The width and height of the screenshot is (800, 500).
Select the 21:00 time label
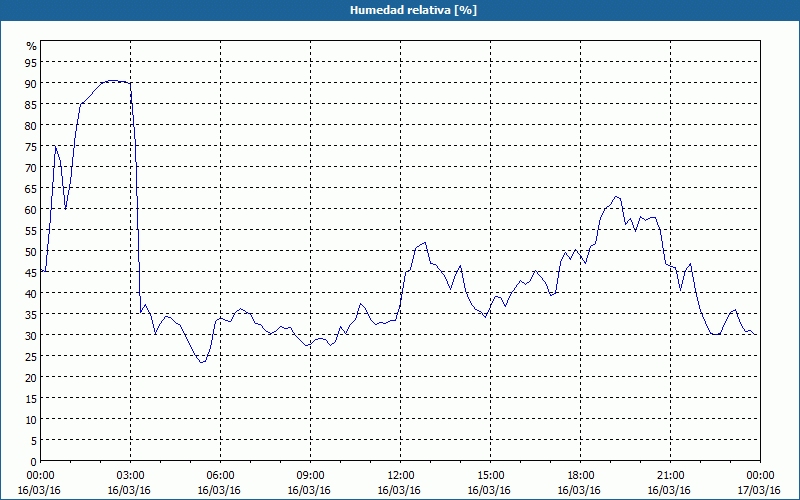[670, 476]
